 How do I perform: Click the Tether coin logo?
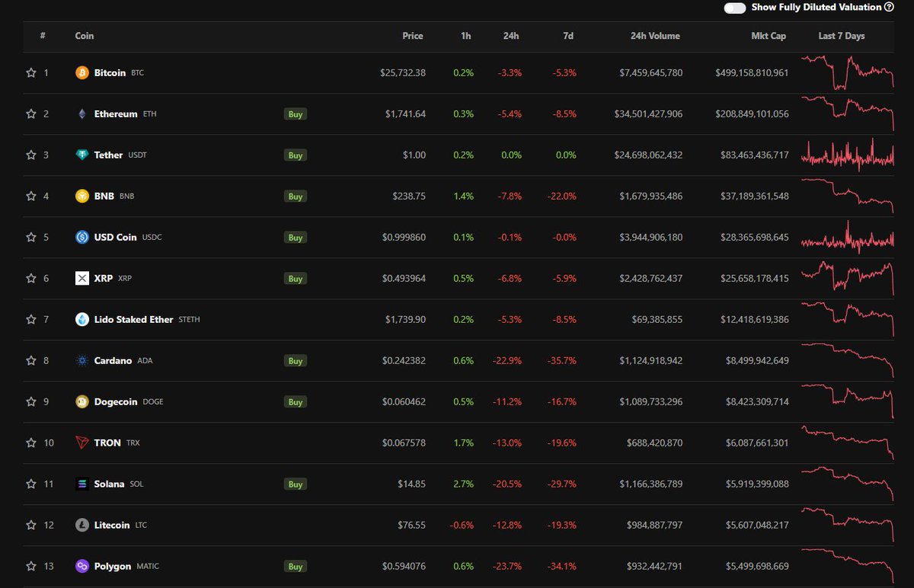click(81, 155)
